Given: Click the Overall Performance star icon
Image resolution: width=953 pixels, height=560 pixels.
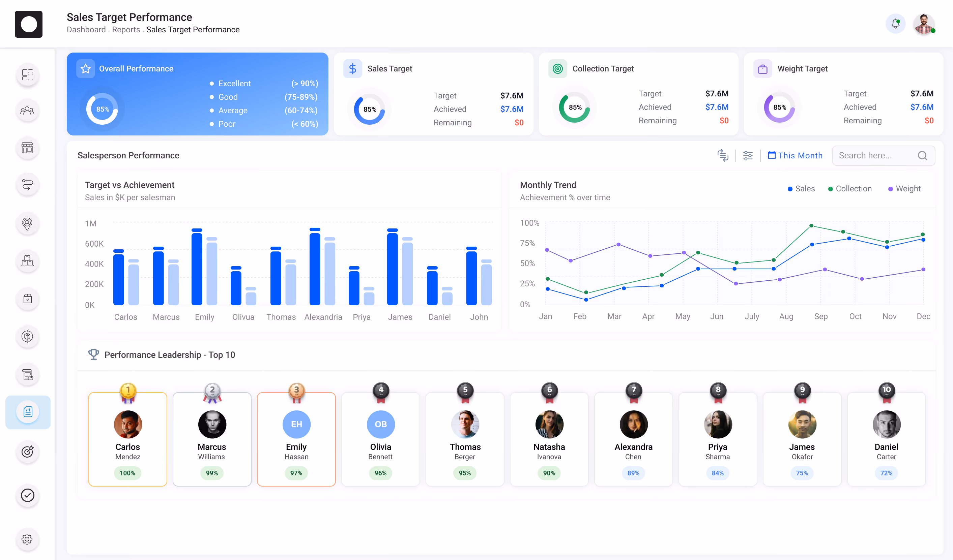Looking at the screenshot, I should coord(85,68).
